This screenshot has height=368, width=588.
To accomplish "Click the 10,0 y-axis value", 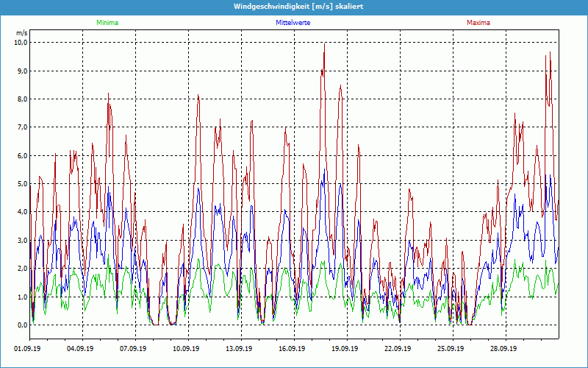I will click(x=21, y=43).
